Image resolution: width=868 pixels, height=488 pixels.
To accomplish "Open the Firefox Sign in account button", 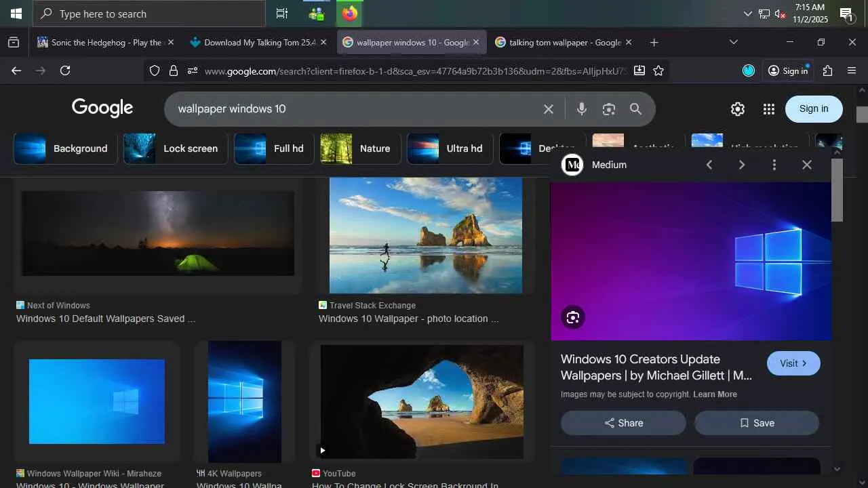I will click(x=789, y=70).
